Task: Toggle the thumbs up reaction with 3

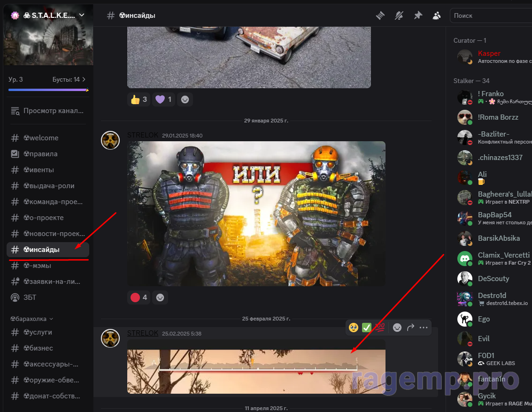Action: coord(139,99)
